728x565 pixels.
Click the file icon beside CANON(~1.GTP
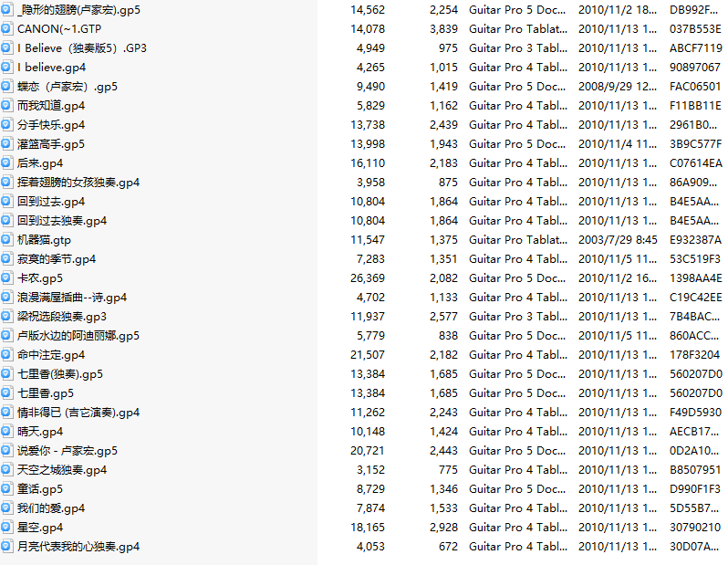(6, 29)
